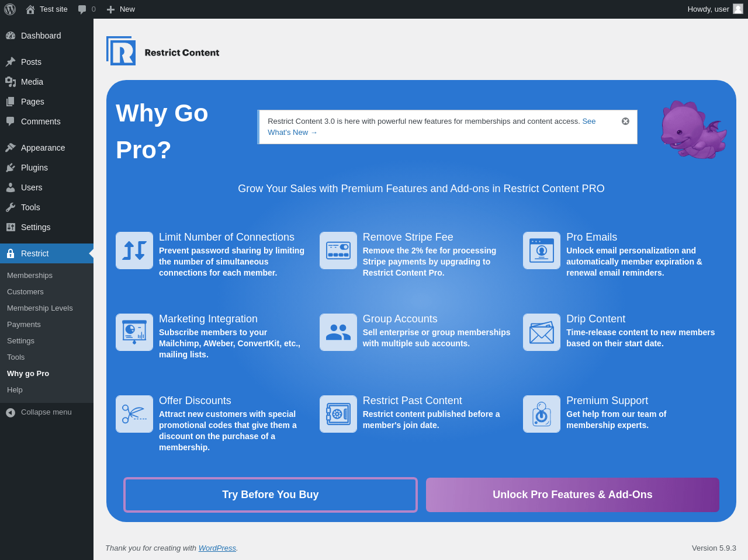This screenshot has width=748, height=560.
Task: Click the Why Go Pro? title
Action: click(x=162, y=131)
